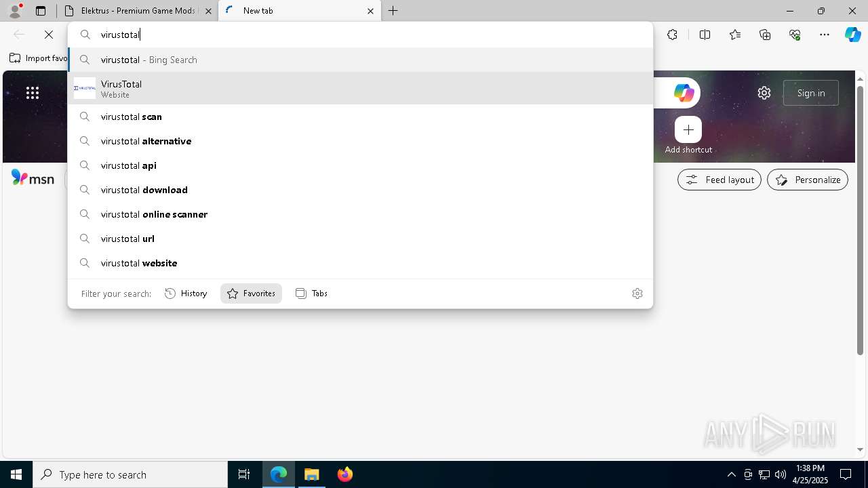Screen dimensions: 868x488
Task: Go back with the back arrow
Action: (19, 35)
